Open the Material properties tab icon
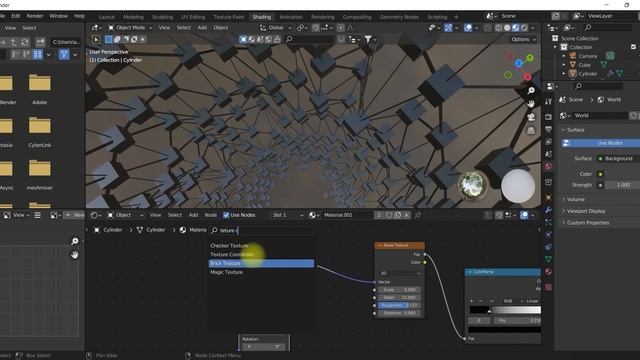 click(549, 271)
